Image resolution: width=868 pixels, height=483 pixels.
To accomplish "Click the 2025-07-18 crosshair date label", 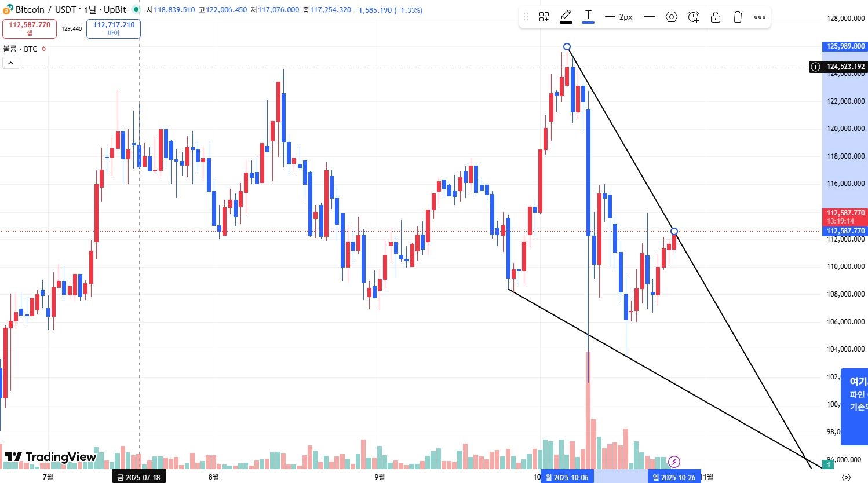I will 139,477.
